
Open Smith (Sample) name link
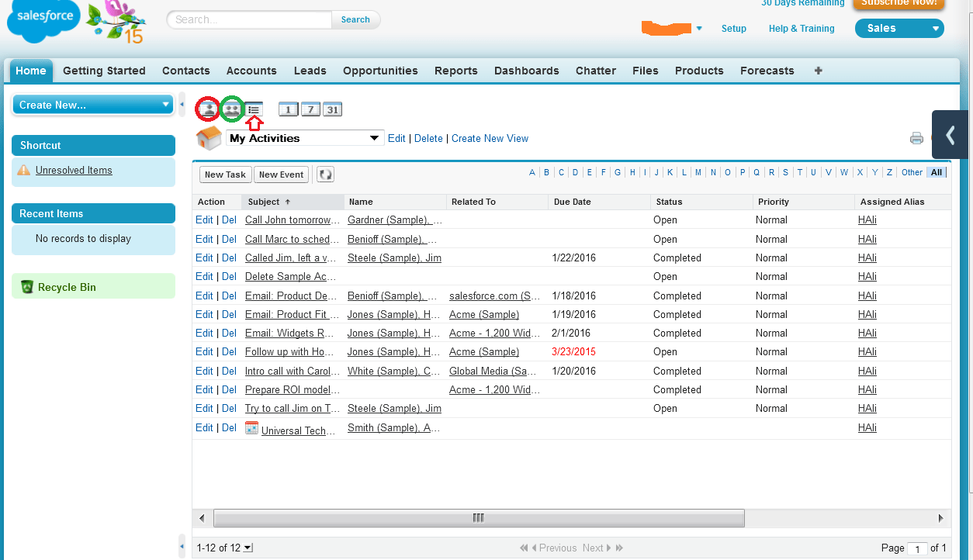[394, 428]
